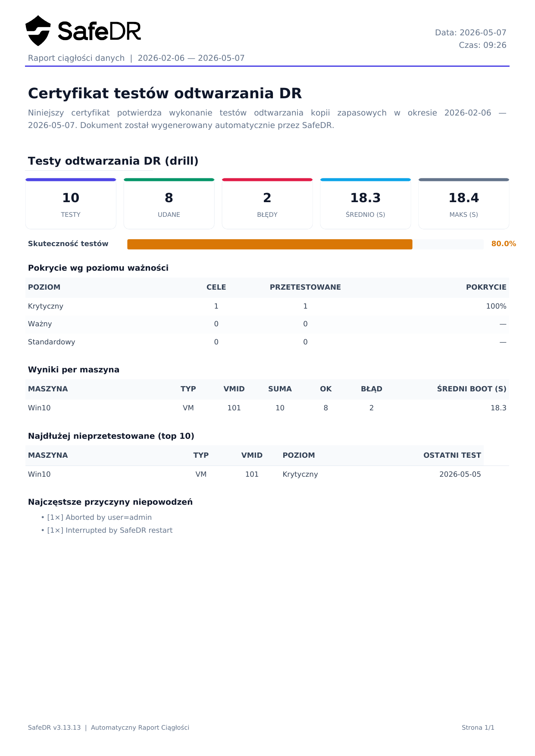Click the '2 BŁĘDY' summary card
535x756 pixels.
(267, 203)
